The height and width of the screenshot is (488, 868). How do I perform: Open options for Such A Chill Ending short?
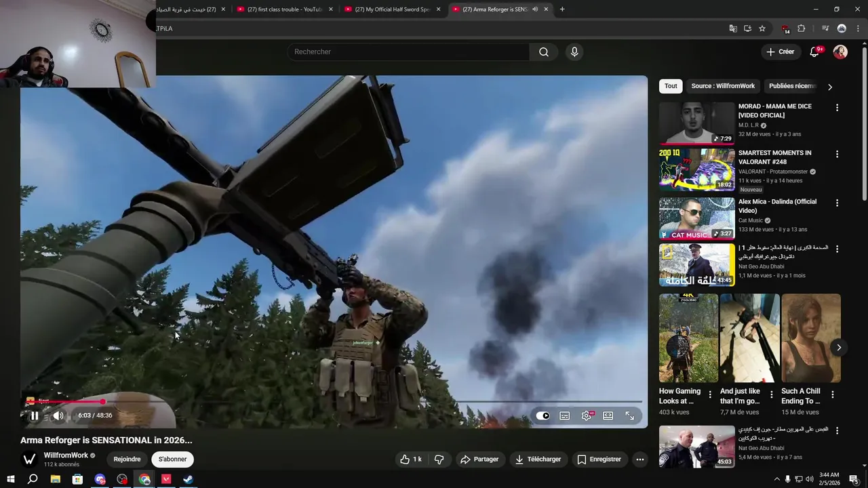click(832, 394)
